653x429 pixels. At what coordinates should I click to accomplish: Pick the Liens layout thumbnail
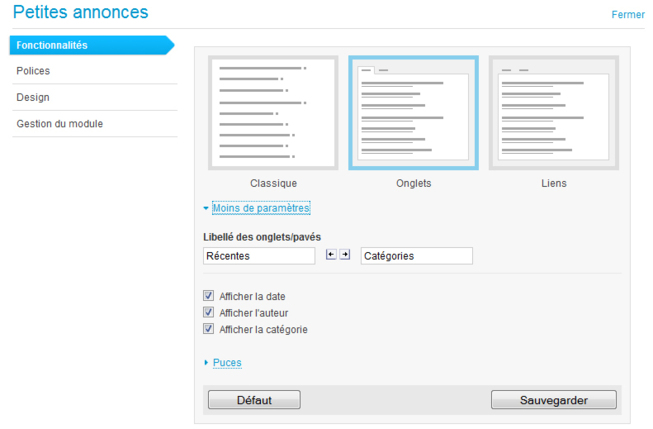553,113
